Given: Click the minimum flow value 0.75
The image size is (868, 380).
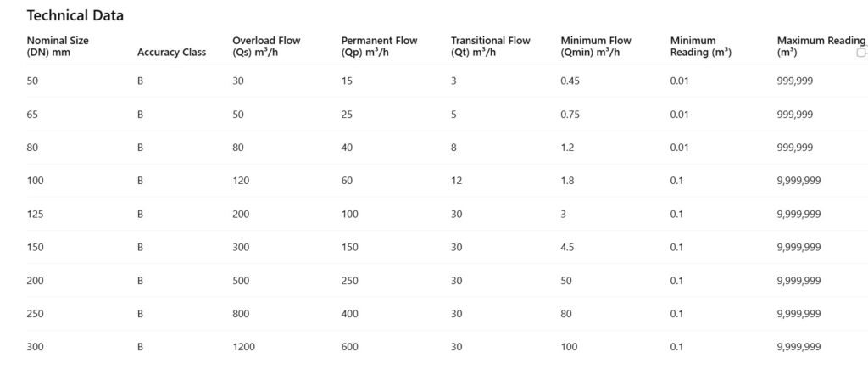Looking at the screenshot, I should click(x=570, y=114).
